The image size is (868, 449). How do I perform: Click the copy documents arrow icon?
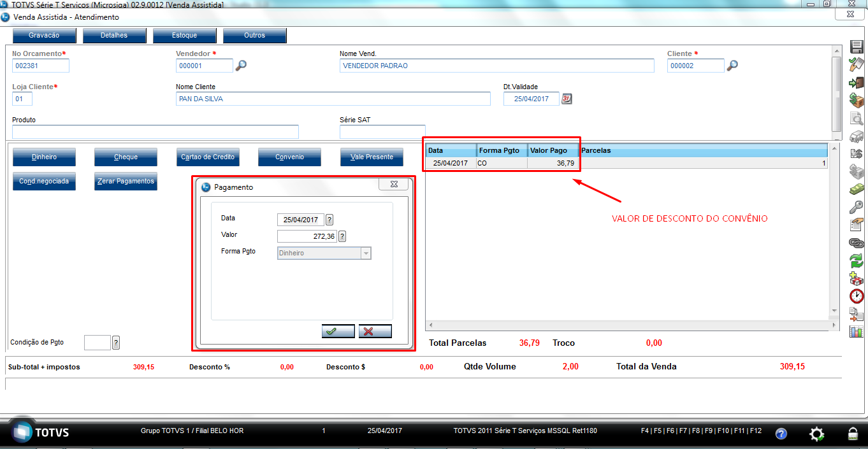coord(857,313)
